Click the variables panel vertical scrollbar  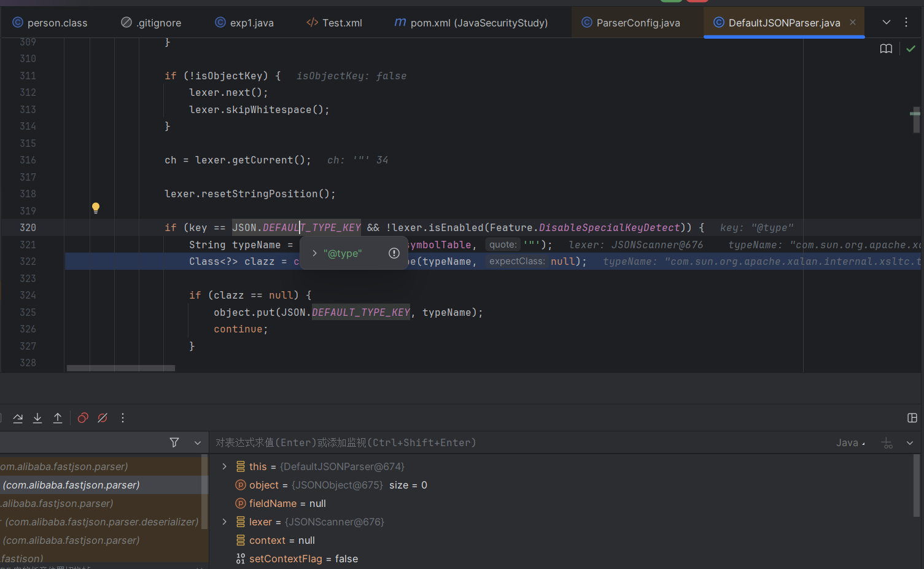[917, 485]
